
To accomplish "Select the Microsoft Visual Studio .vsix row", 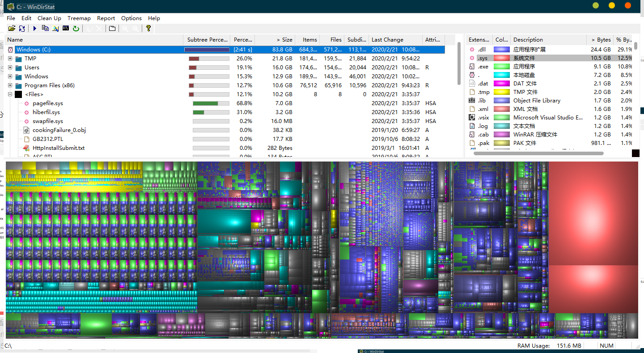I will [x=550, y=118].
